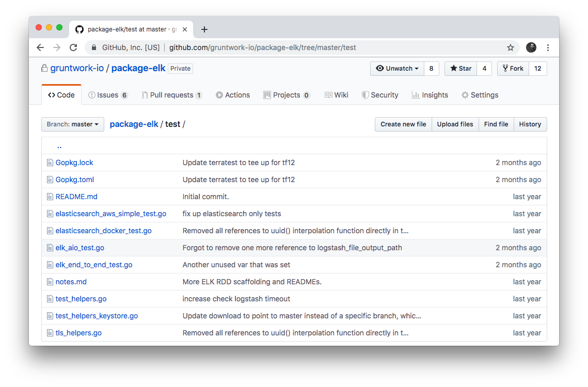This screenshot has width=588, height=387.
Task: Open the elk_aio_test.go file link
Action: (x=80, y=248)
